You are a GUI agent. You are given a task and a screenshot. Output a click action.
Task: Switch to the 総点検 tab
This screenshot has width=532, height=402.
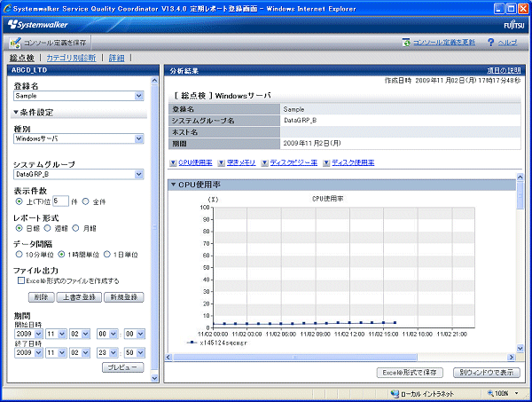click(x=21, y=58)
